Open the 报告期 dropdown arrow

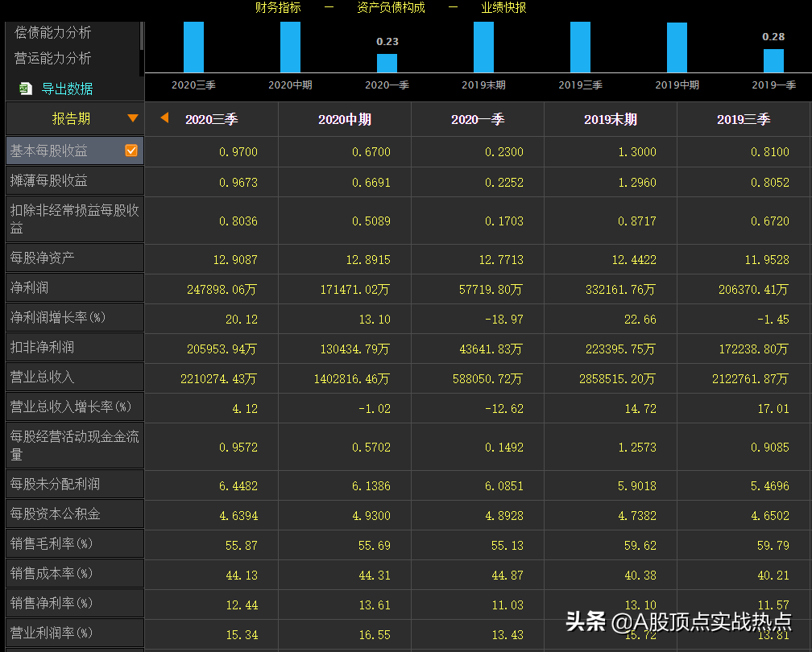tap(133, 118)
